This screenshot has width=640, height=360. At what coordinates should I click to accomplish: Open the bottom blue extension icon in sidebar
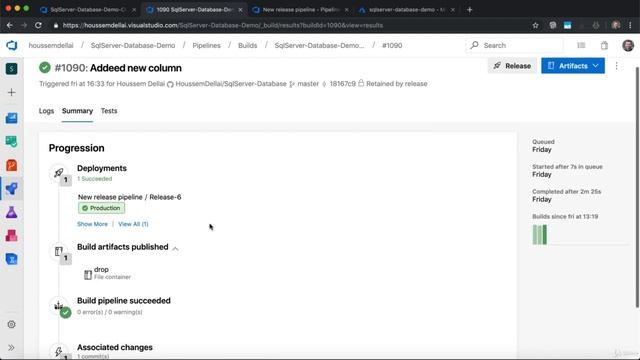click(x=11, y=259)
